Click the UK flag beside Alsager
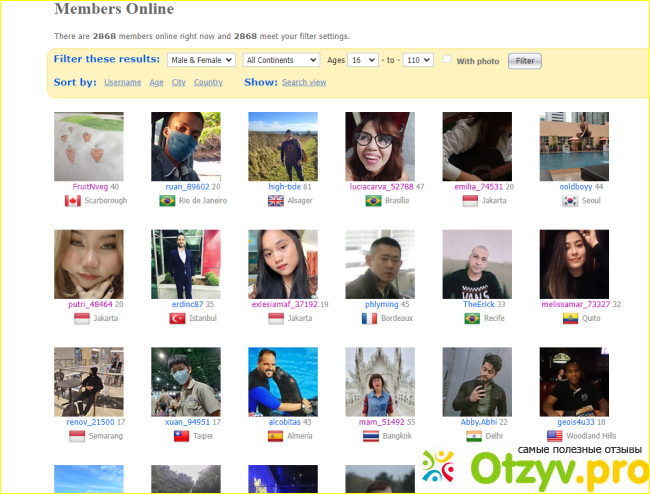 [276, 201]
